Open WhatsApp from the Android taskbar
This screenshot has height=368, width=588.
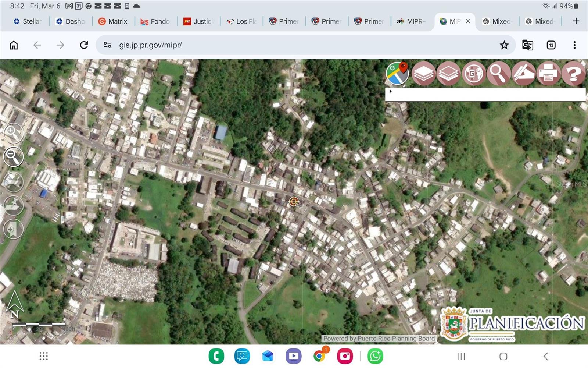[x=375, y=356]
